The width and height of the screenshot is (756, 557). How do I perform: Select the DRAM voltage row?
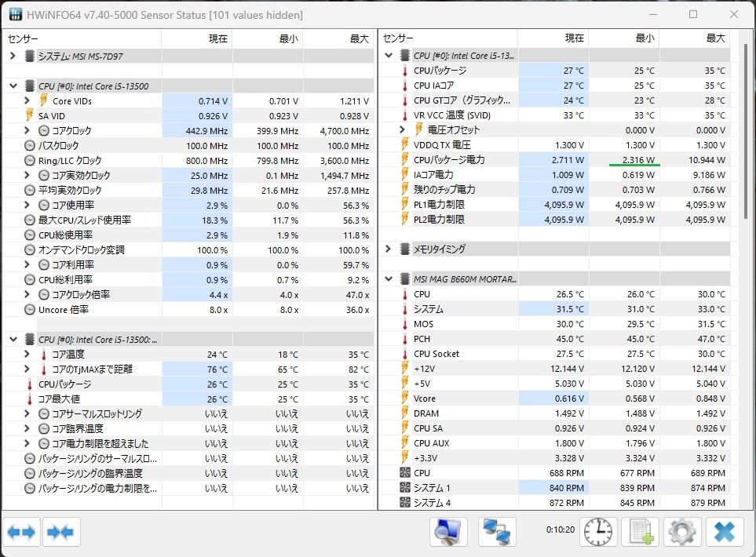pyautogui.click(x=555, y=413)
